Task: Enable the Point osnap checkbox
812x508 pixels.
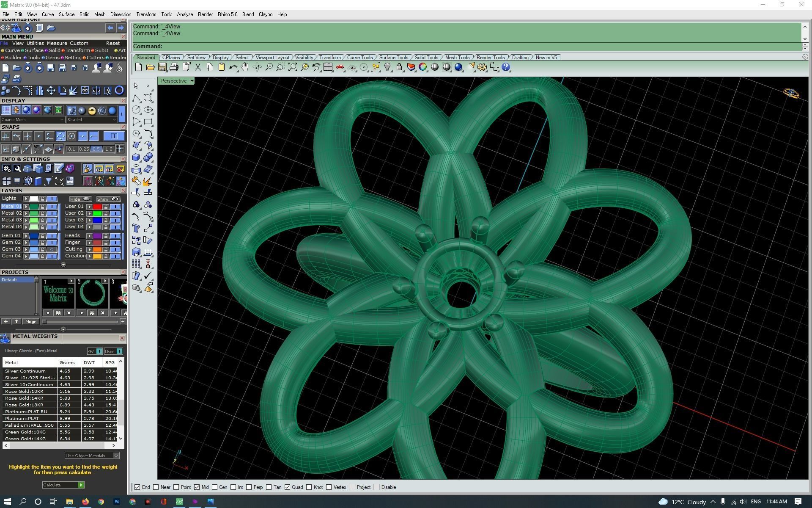Action: [176, 487]
